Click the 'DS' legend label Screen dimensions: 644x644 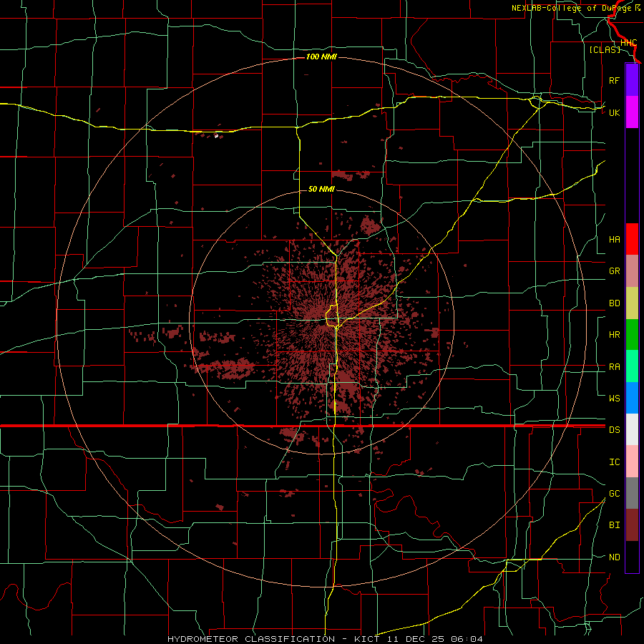(614, 430)
